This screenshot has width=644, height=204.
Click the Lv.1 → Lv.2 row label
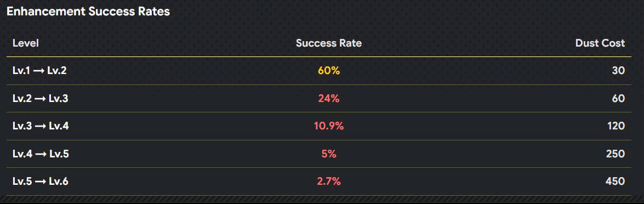[x=39, y=71]
